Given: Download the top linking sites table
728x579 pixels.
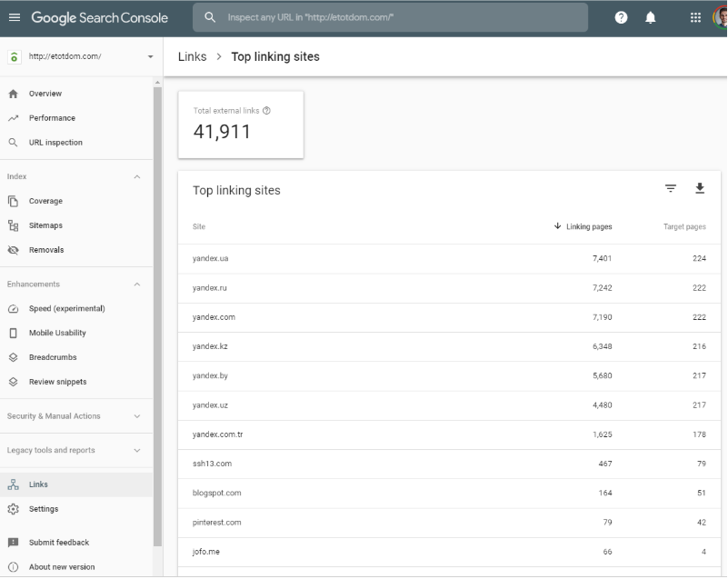Looking at the screenshot, I should click(700, 188).
